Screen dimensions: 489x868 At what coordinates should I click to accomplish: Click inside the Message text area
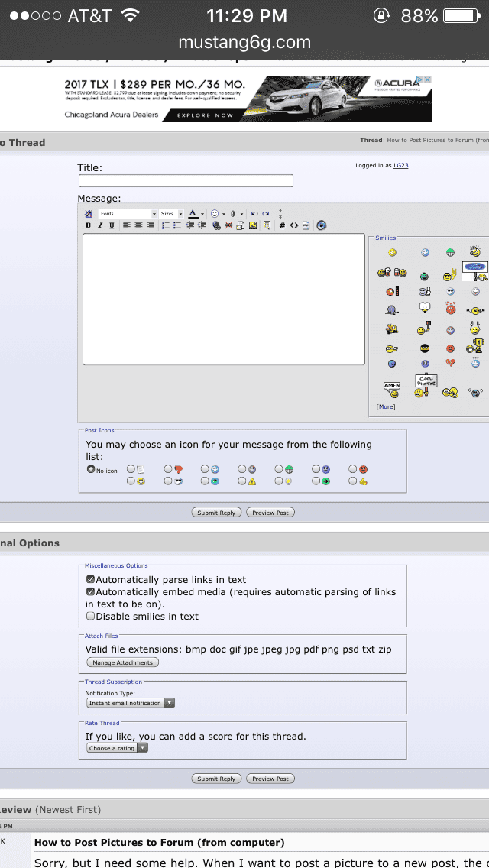tap(224, 299)
